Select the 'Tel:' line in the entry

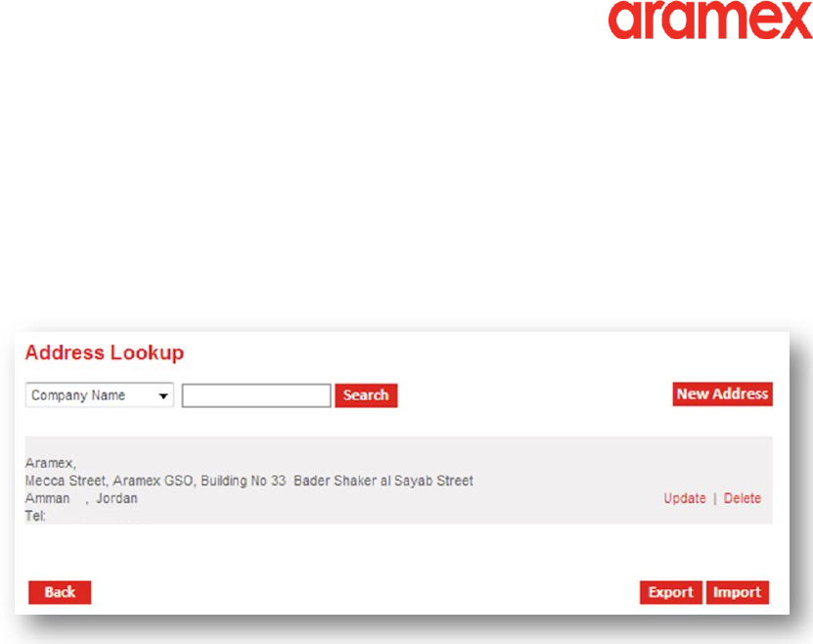coord(35,516)
